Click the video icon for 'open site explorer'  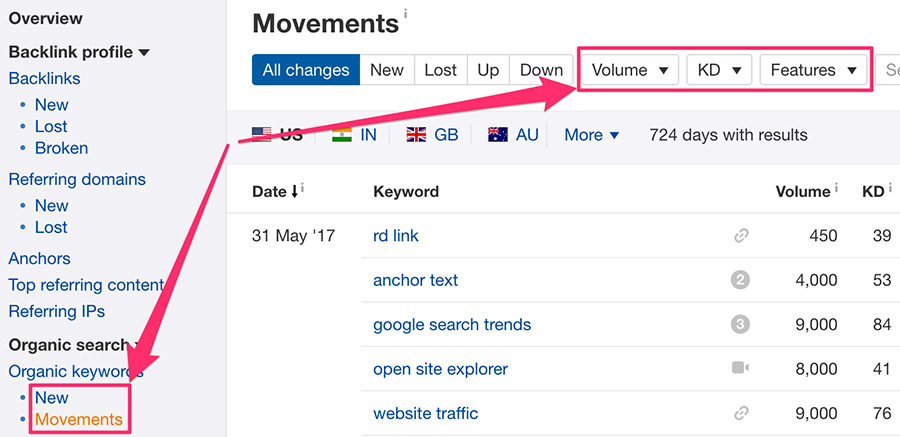coord(740,368)
